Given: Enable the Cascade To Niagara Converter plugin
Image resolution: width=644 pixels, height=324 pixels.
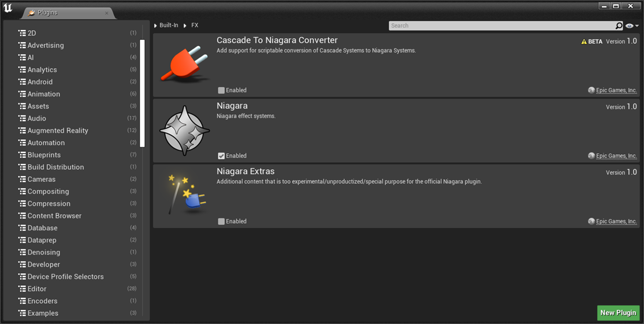Looking at the screenshot, I should [x=221, y=90].
